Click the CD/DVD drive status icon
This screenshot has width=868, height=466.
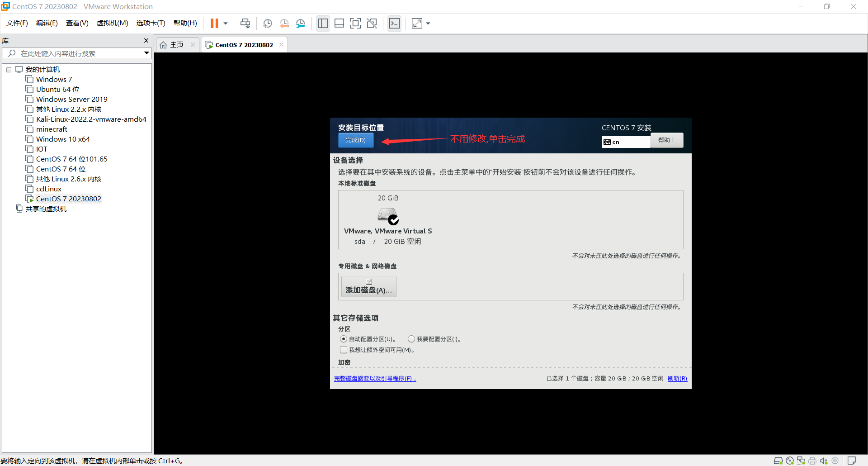790,461
